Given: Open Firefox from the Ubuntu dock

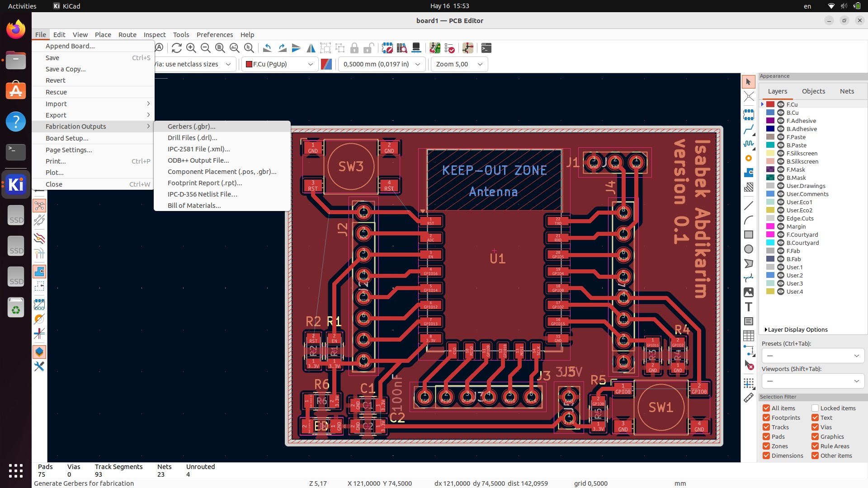Looking at the screenshot, I should point(16,30).
